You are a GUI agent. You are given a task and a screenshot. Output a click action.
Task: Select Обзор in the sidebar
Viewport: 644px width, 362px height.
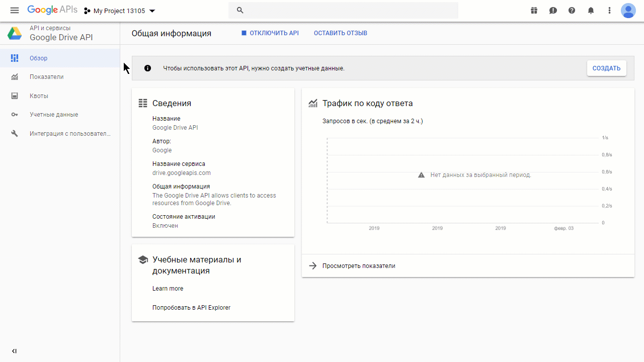pyautogui.click(x=60, y=58)
